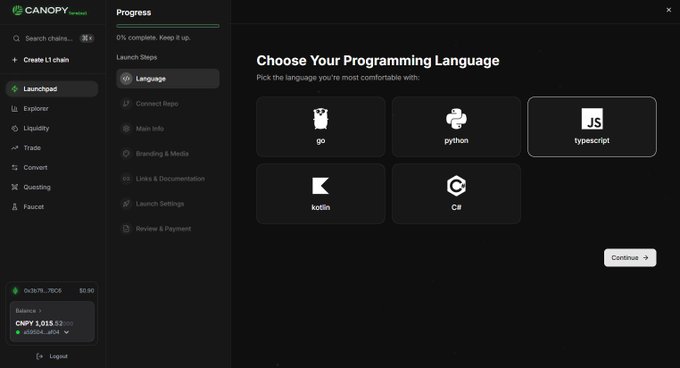
Task: Open the Faucet page
Action: click(52, 207)
